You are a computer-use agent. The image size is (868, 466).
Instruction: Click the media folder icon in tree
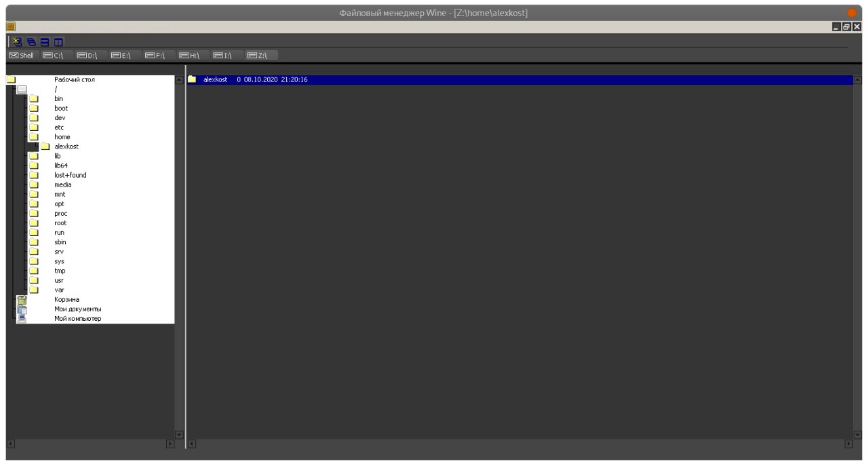(x=33, y=185)
